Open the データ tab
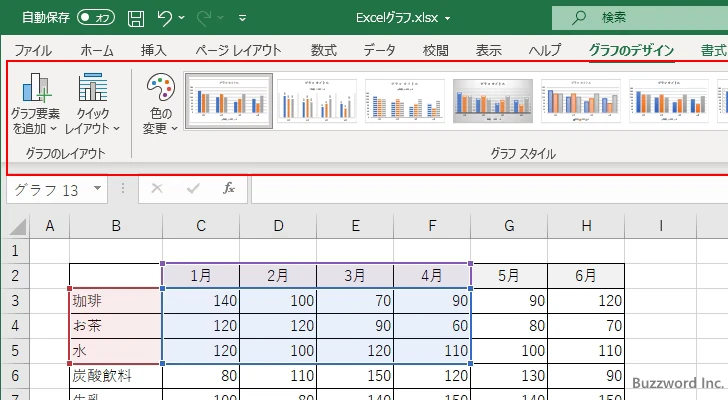728x400 pixels. tap(379, 50)
